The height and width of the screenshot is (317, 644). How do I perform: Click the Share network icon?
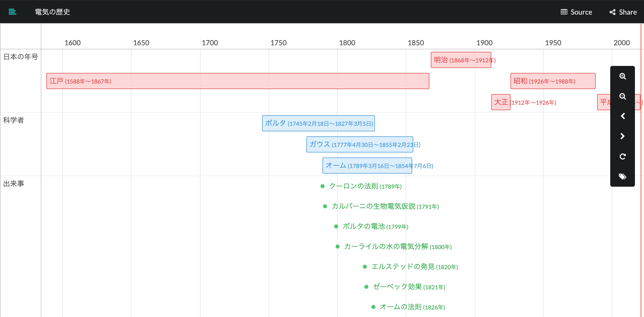click(x=613, y=12)
